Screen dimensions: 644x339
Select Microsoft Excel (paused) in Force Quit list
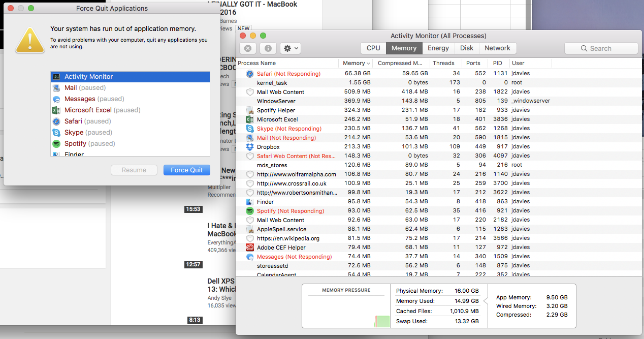131,110
